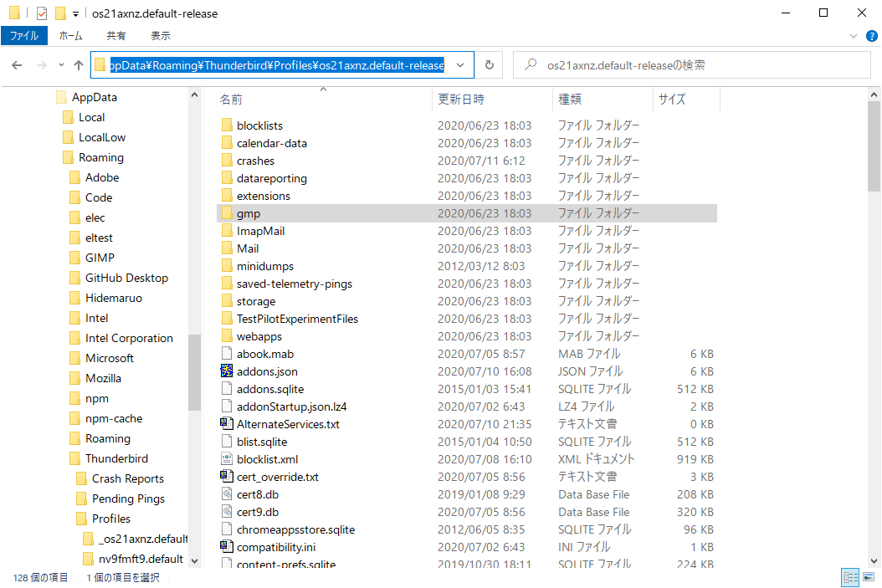Select the cert_override.txt file icon
This screenshot has height=588, width=882.
point(227,476)
